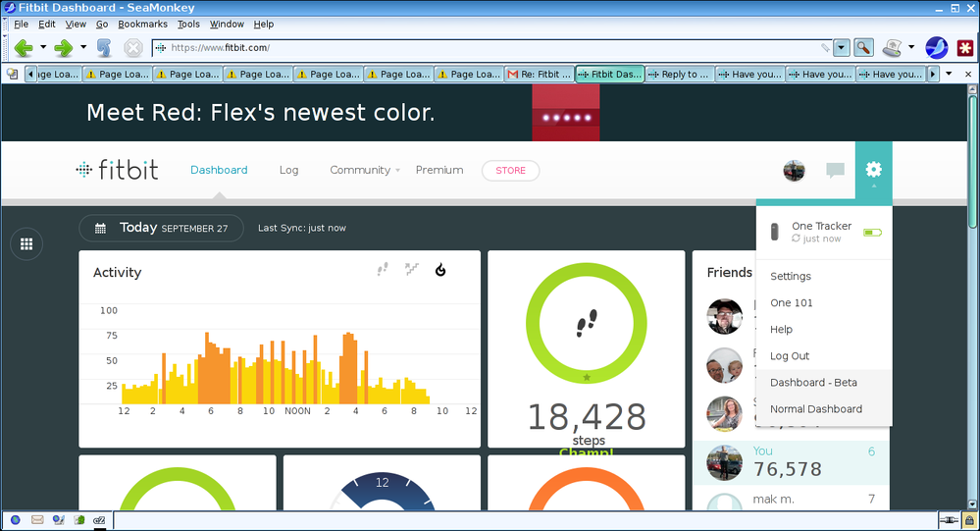Image resolution: width=980 pixels, height=531 pixels.
Task: Click the new tab button in tab strip
Action: (12, 74)
